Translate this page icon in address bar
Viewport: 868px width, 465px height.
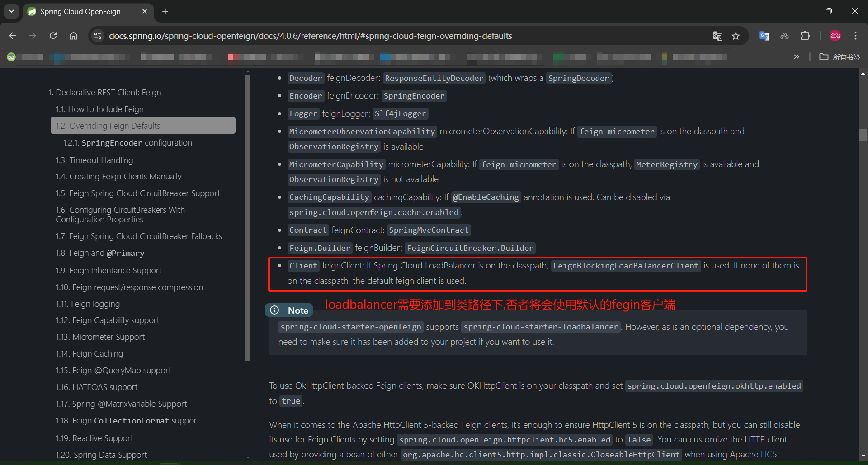(x=717, y=36)
